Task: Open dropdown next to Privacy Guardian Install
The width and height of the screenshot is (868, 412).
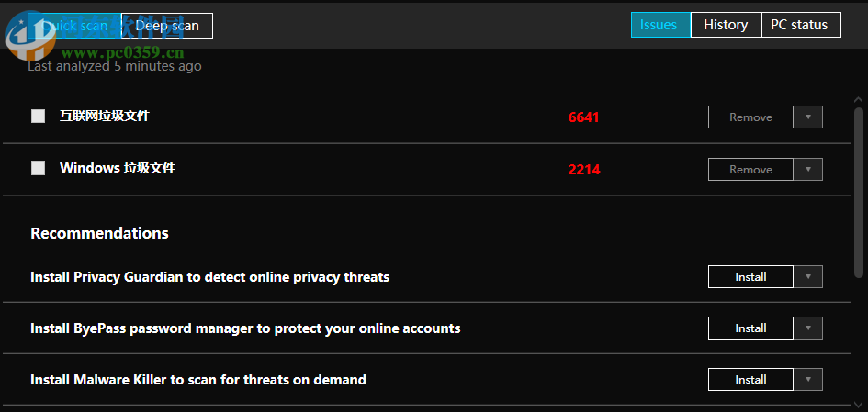Action: tap(808, 277)
